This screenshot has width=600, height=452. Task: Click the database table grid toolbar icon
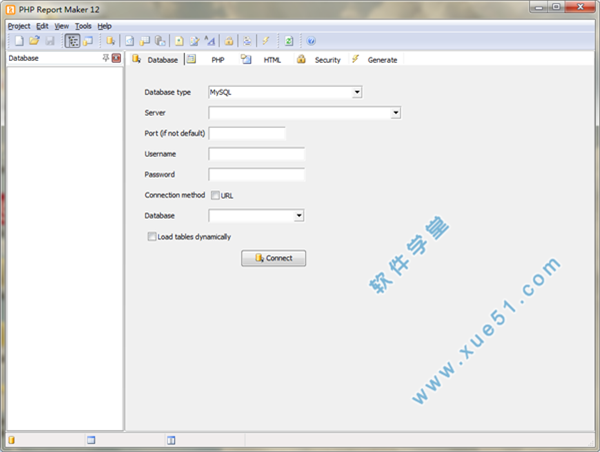(145, 41)
